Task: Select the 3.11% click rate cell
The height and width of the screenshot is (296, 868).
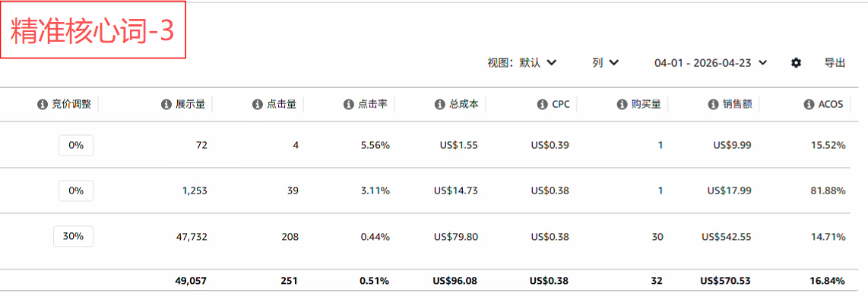Action: point(375,191)
